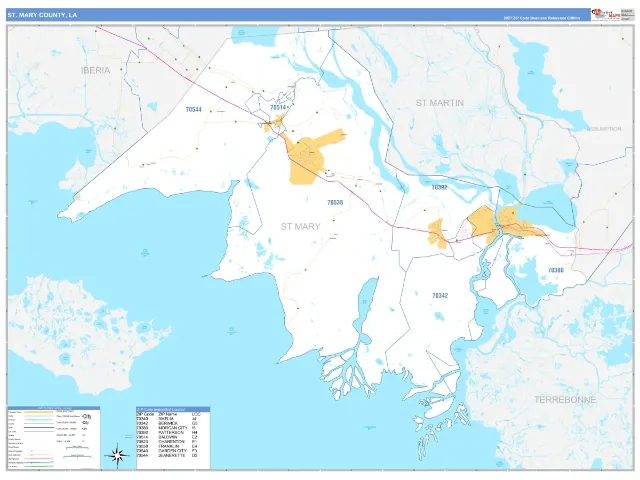640x480 pixels.
Task: Click the 'ZIP Name' column header in the index
Action: pos(166,414)
